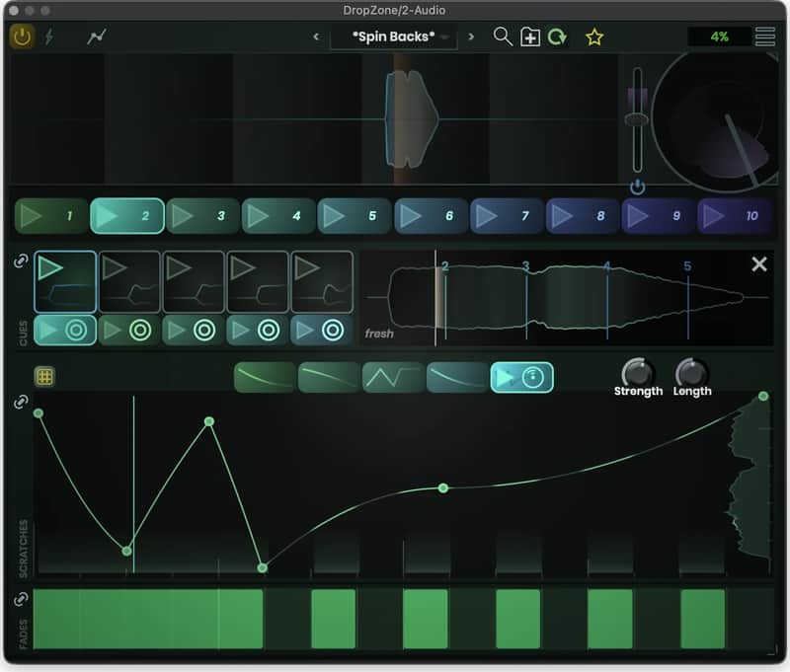Click the first scratch curve node
The image size is (790, 672).
pyautogui.click(x=39, y=413)
